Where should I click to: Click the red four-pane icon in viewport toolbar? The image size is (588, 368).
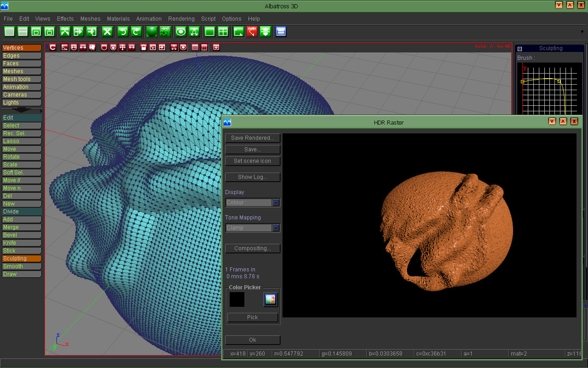point(216,47)
